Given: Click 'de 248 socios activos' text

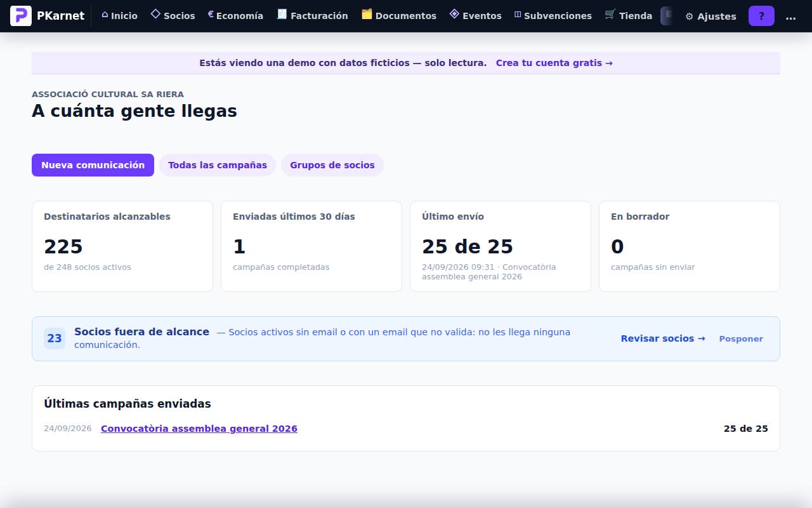Looking at the screenshot, I should click(88, 267).
